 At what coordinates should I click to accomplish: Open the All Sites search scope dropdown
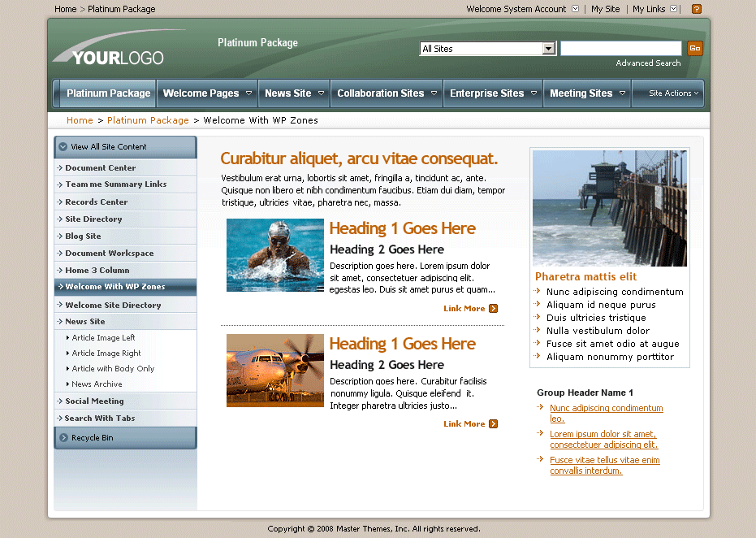click(x=547, y=48)
